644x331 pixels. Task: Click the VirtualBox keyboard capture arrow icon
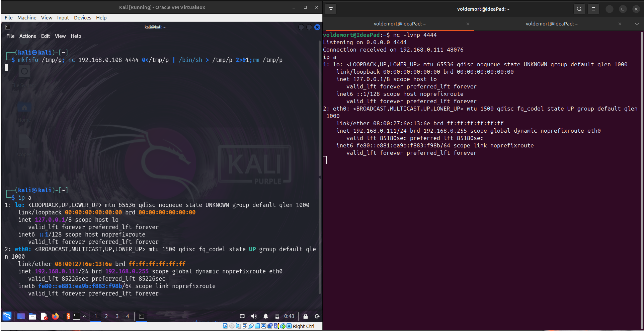pyautogui.click(x=289, y=326)
